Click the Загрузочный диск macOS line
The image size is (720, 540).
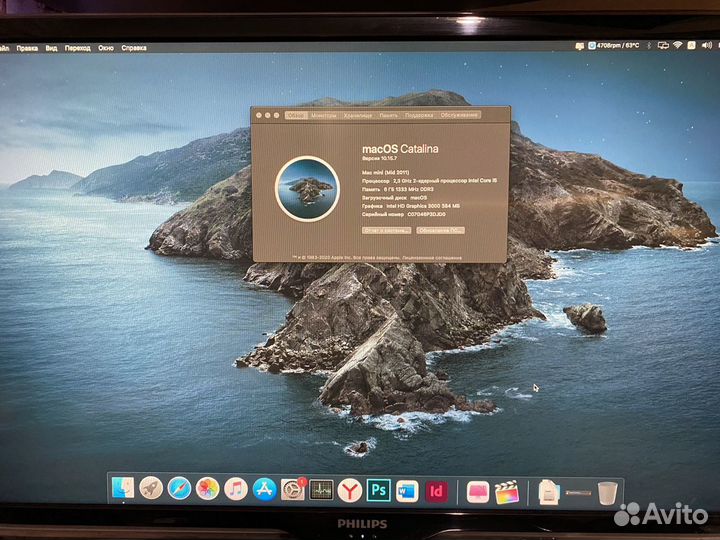coord(394,197)
